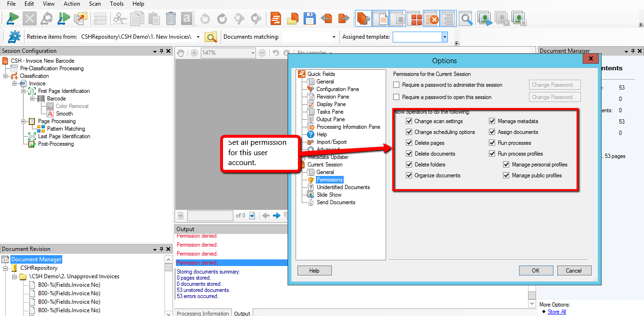Viewport: 644px width, 316px height.
Task: Open the Documents matching dropdown
Action: 334,37
